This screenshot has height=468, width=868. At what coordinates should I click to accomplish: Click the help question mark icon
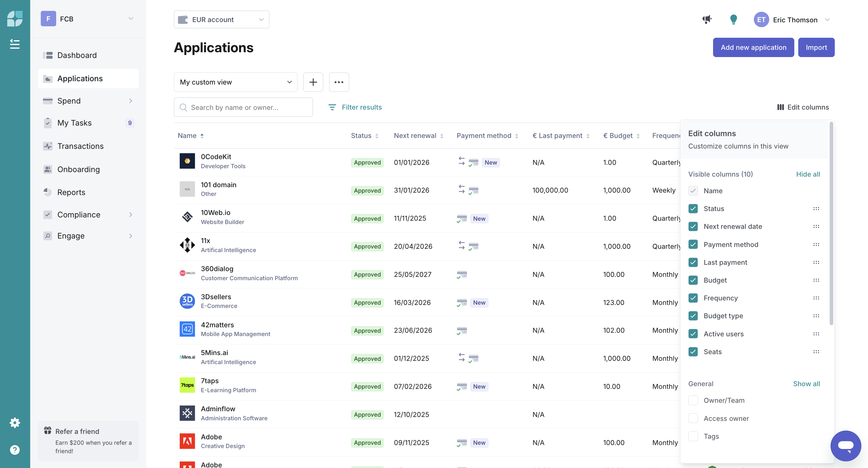pyautogui.click(x=15, y=450)
